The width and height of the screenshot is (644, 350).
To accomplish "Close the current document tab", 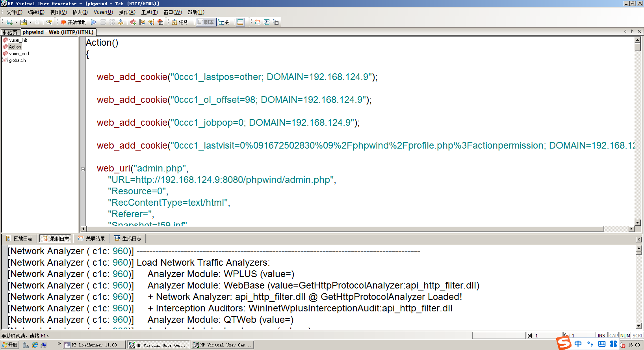I will point(639,32).
